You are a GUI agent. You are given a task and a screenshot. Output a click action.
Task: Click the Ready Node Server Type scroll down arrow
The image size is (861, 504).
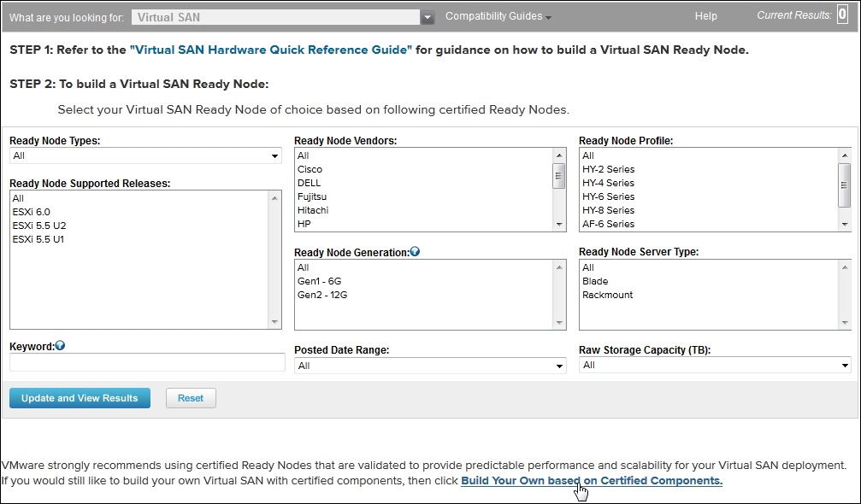845,322
